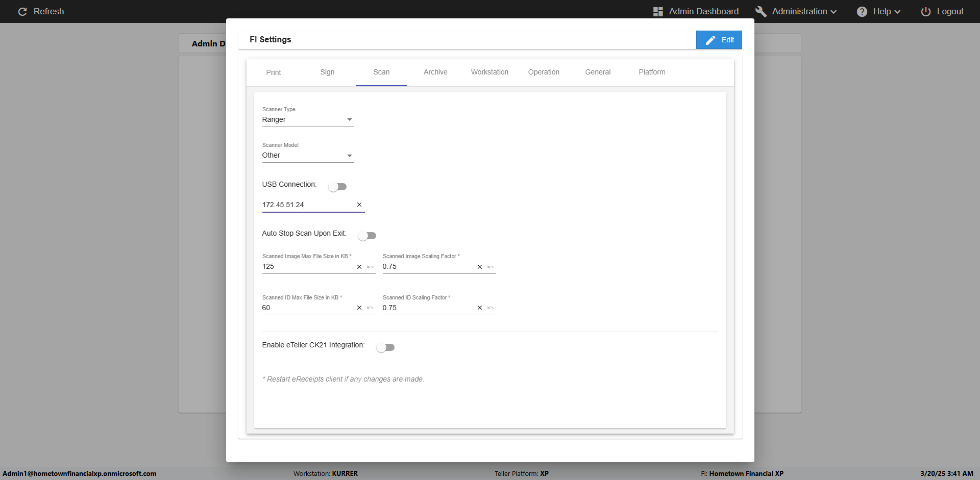This screenshot has height=480, width=980.
Task: Click the Administration wrench icon
Action: (x=761, y=11)
